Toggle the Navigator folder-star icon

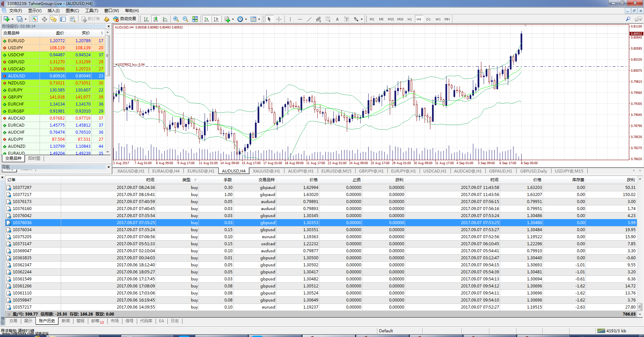pyautogui.click(x=54, y=19)
